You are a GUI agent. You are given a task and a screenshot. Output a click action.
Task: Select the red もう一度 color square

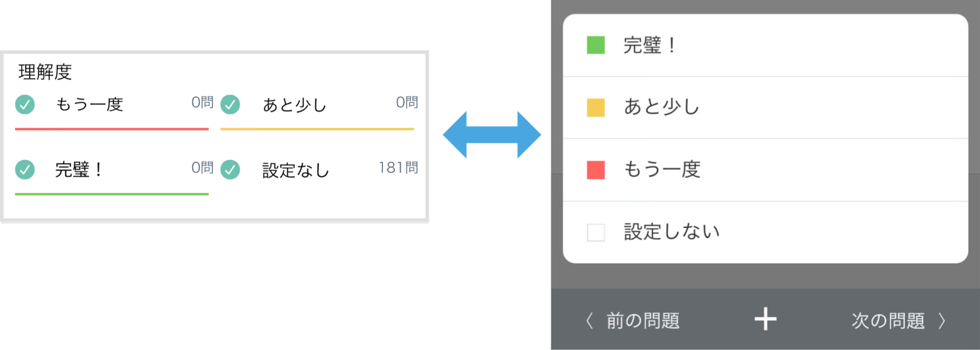point(596,170)
